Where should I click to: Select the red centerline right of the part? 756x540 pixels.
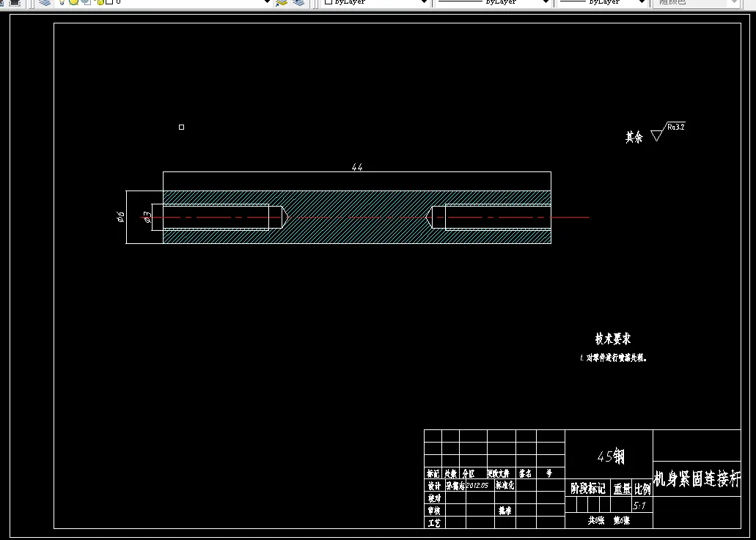(x=570, y=218)
